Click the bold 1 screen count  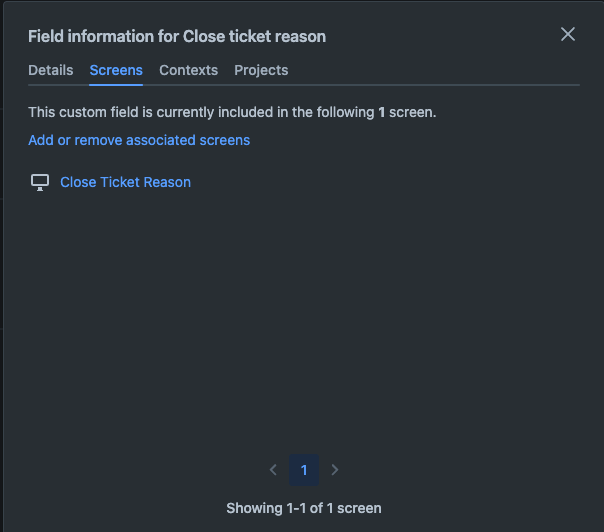[381, 112]
